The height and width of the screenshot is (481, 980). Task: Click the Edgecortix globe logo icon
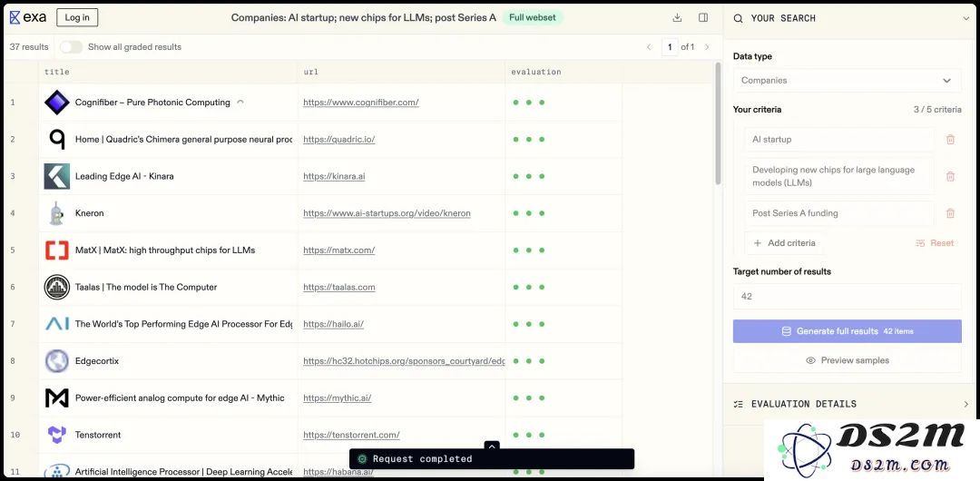coord(57,361)
